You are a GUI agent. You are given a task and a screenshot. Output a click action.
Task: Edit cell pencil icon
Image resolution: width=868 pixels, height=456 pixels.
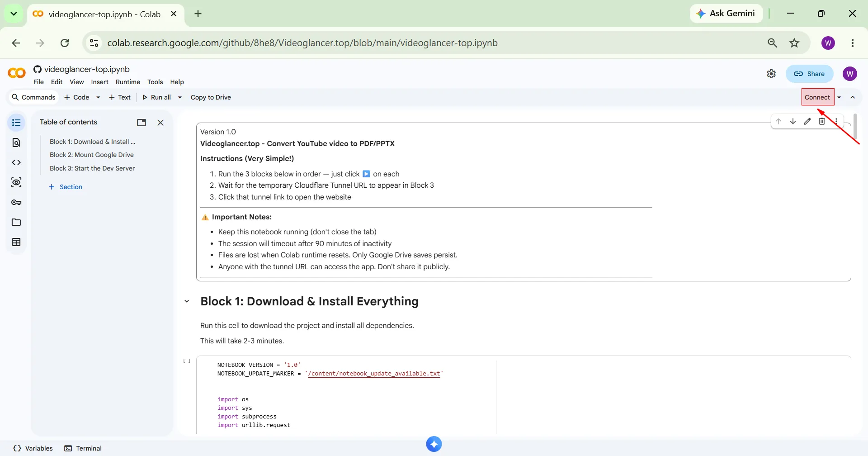tap(807, 121)
